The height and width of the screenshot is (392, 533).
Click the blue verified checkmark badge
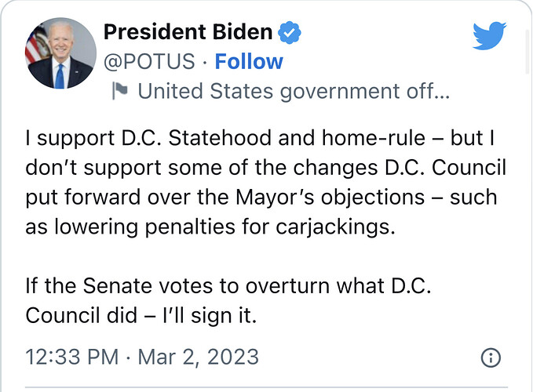[290, 32]
